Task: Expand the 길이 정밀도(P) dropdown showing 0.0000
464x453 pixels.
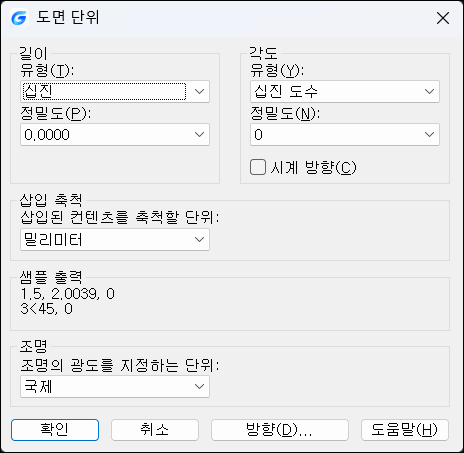Action: click(115, 135)
